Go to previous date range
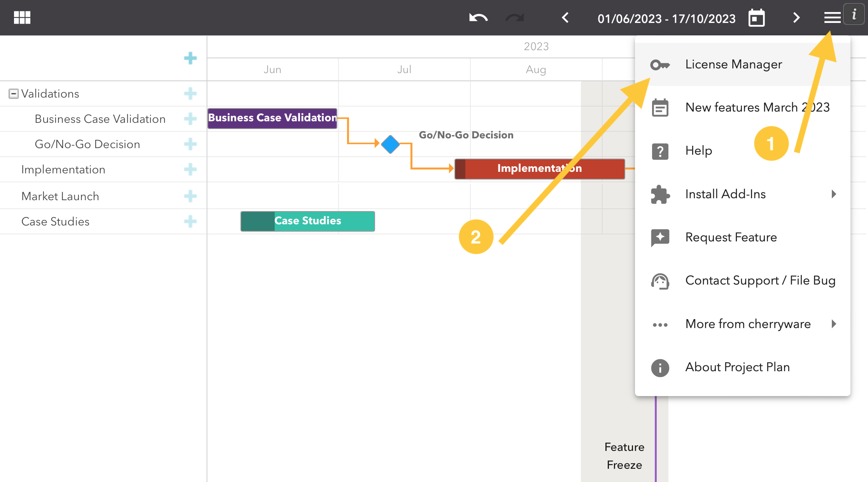868x482 pixels. click(x=565, y=18)
